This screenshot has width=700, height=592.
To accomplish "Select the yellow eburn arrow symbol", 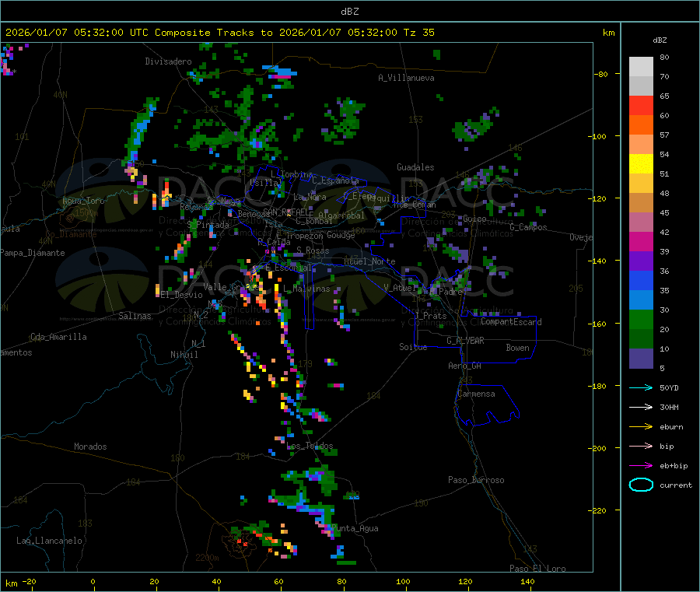I will 641,427.
